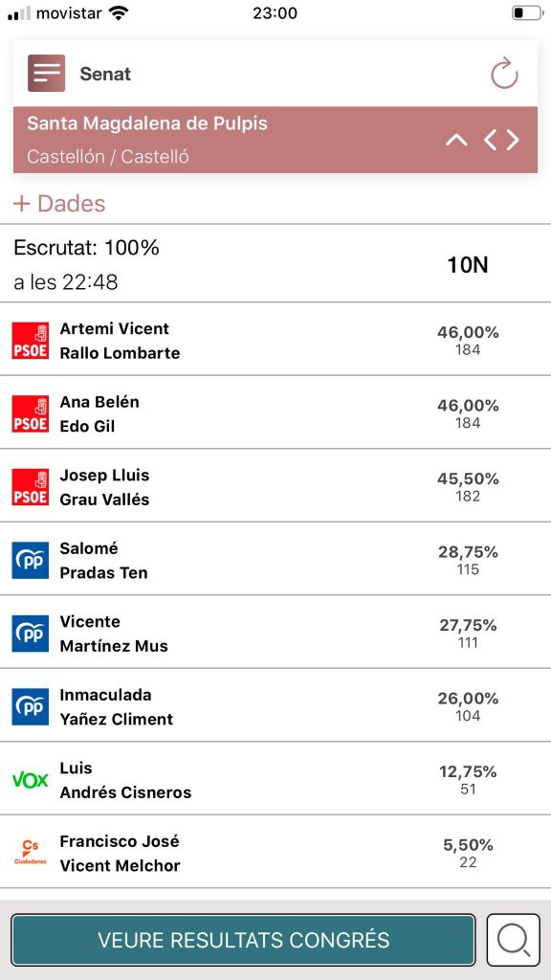Viewport: 551px width, 980px height.
Task: Tap PSOE logo next to Artemi Vicent
Action: tap(31, 341)
